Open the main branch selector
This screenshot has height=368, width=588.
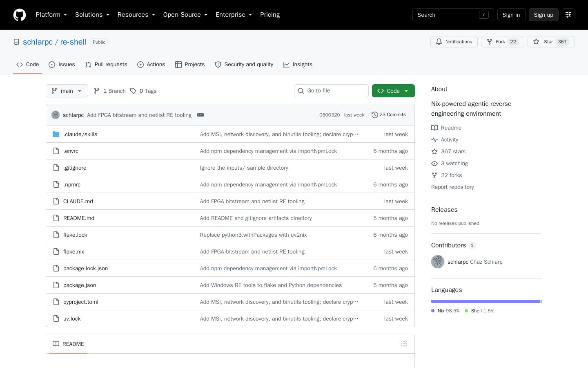pyautogui.click(x=67, y=91)
